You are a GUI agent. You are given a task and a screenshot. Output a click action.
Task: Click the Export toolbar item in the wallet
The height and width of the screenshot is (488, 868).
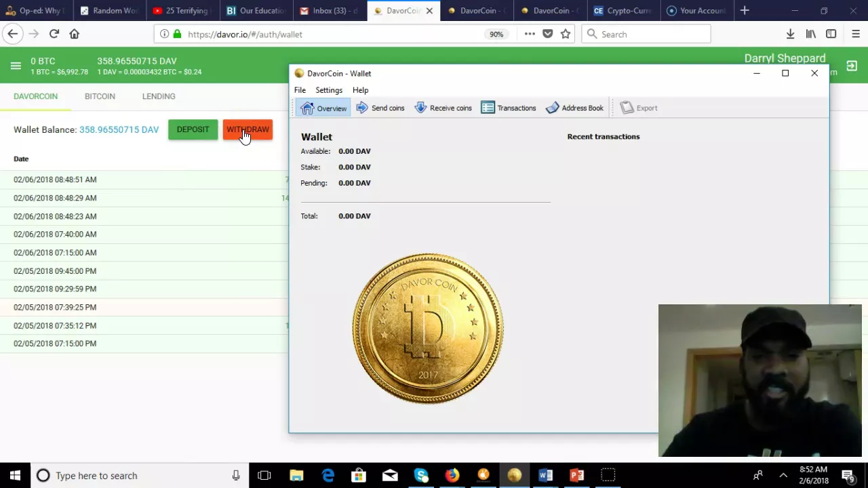coord(639,108)
